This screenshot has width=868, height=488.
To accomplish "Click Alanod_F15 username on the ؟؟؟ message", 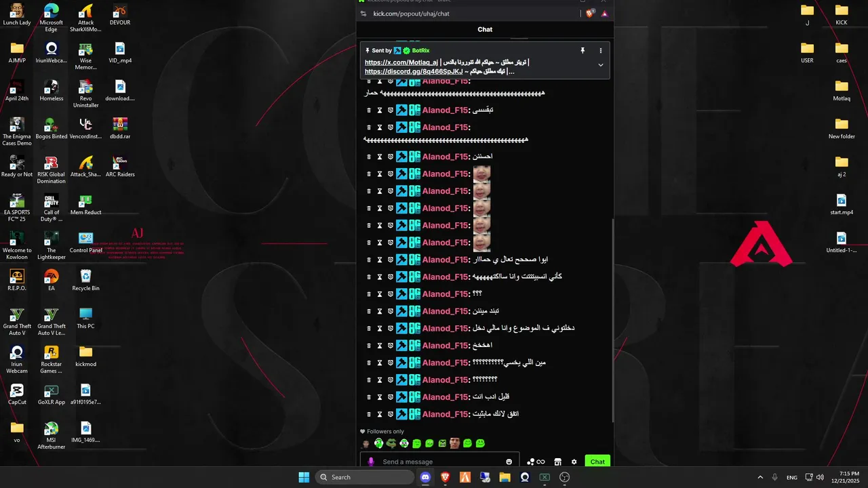I will (x=446, y=294).
